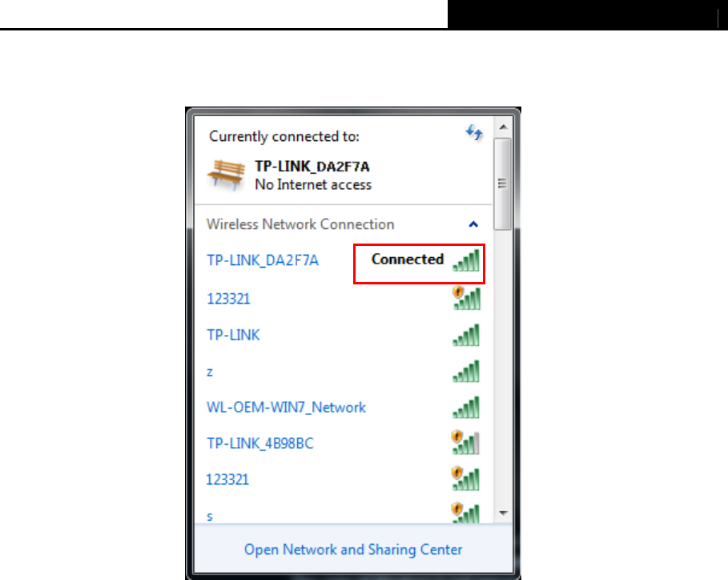Click signal strength icon for network z
The width and height of the screenshot is (728, 580).
tap(466, 372)
